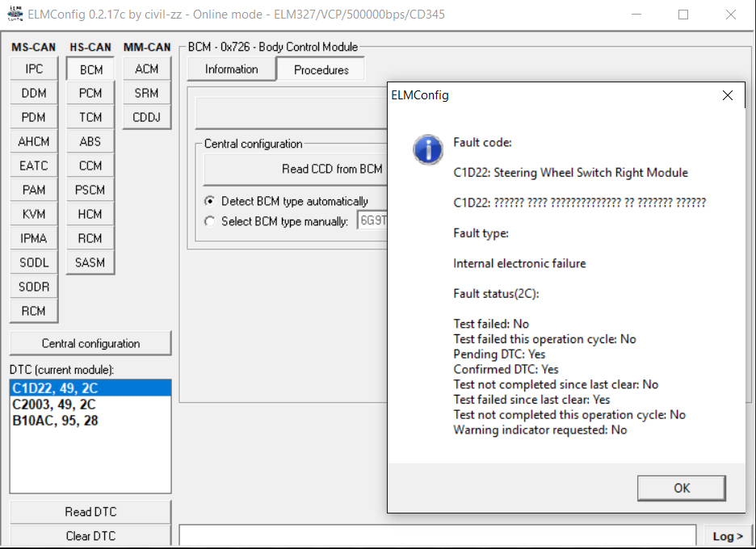This screenshot has height=549, width=756.
Task: Enable Detect BCM type automatically
Action: pyautogui.click(x=210, y=201)
